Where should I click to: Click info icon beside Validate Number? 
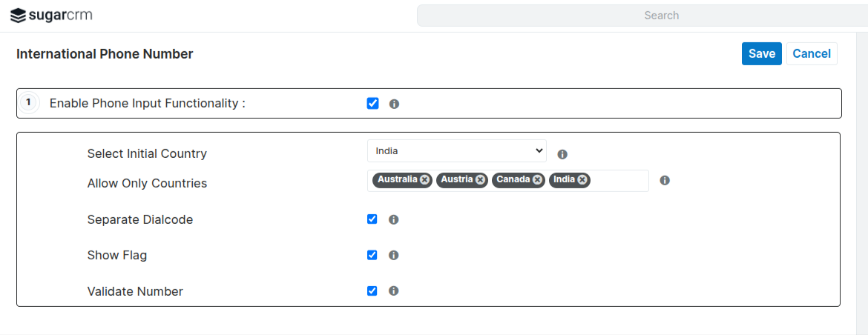tap(394, 291)
